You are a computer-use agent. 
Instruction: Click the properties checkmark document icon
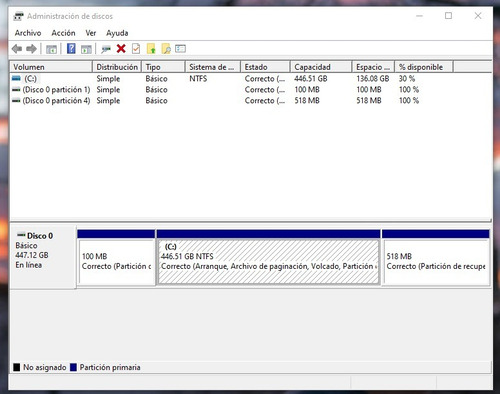tap(136, 49)
